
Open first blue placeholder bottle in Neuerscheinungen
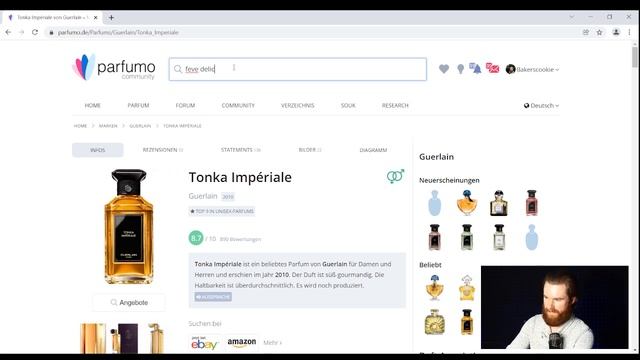[434, 202]
